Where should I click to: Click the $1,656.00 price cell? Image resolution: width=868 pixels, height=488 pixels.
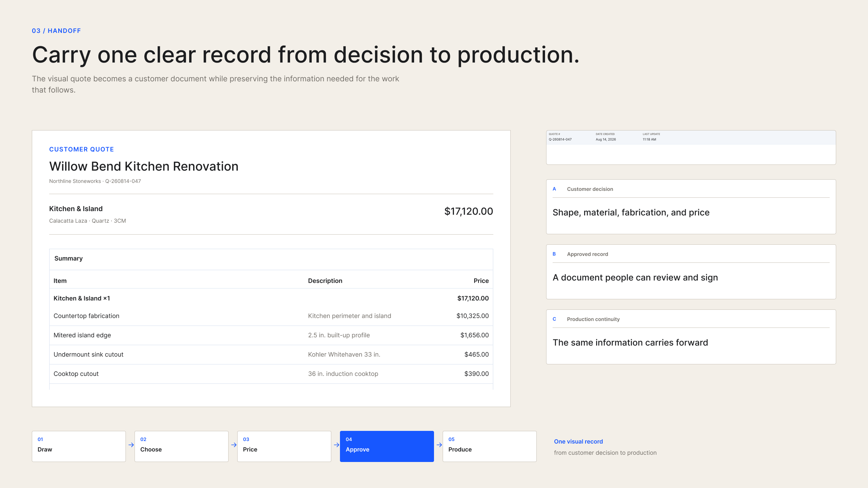475,335
